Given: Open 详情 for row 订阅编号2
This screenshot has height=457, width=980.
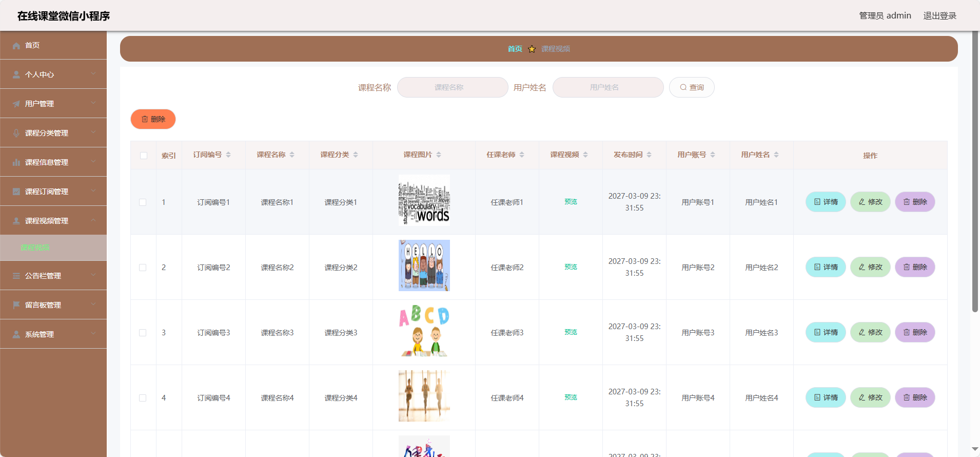Looking at the screenshot, I should click(826, 267).
